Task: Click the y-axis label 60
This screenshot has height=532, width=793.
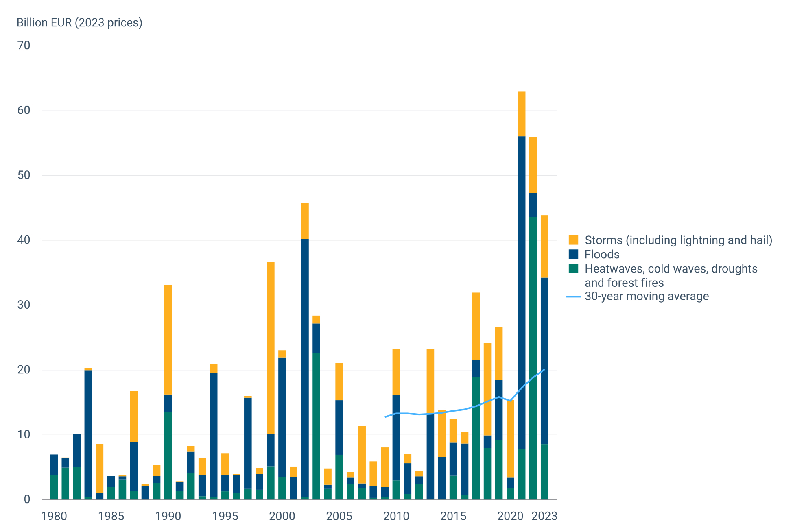Action: 24,110
